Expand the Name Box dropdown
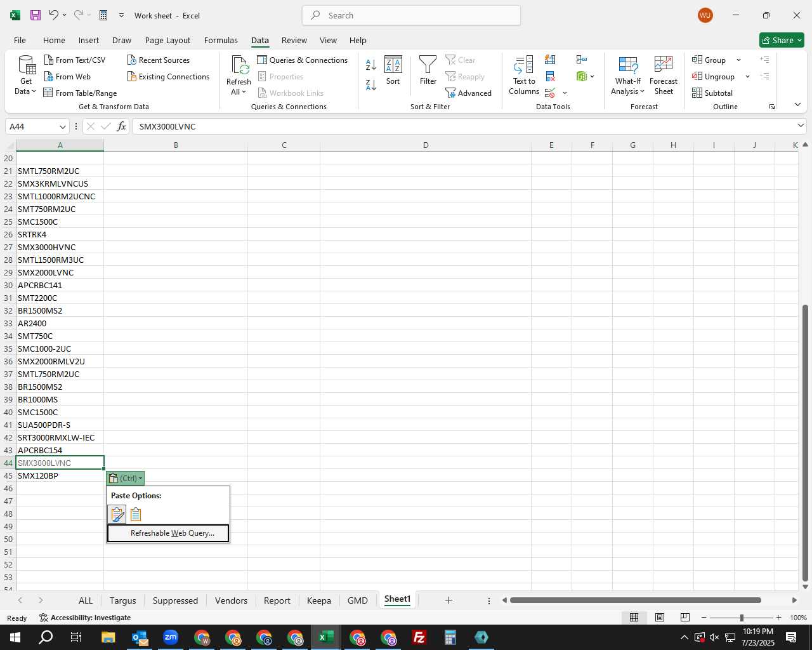 62,126
